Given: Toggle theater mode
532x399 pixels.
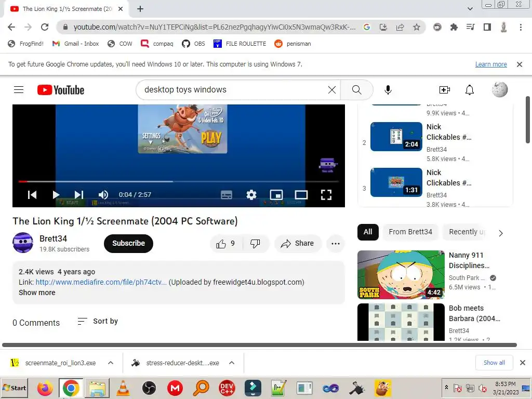Looking at the screenshot, I should [301, 195].
